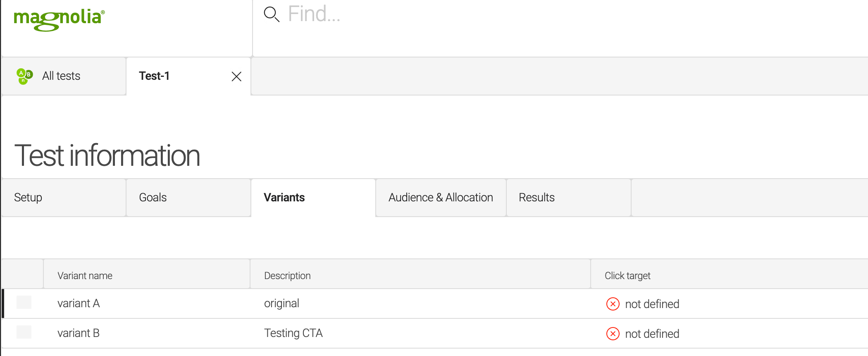868x356 pixels.
Task: Click the search magnifier icon
Action: 272,14
